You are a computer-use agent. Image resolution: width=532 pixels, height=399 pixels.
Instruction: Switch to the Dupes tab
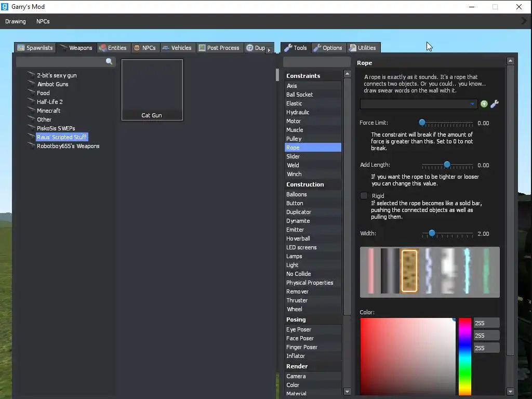(x=256, y=48)
